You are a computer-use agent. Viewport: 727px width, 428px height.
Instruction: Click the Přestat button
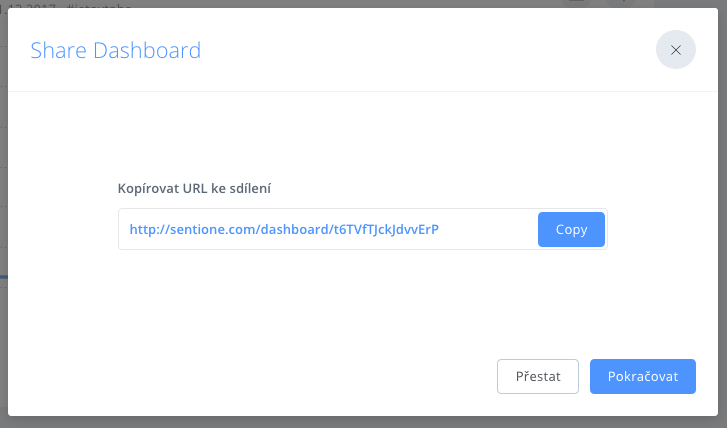point(538,376)
